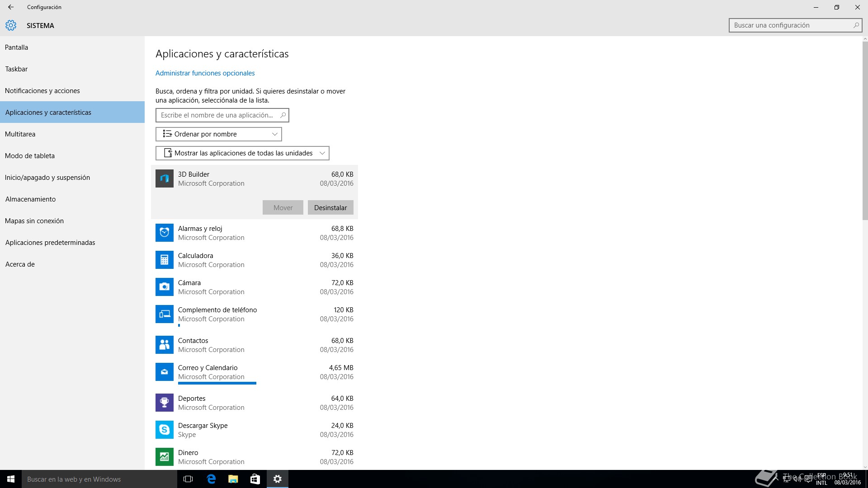
Task: Click the Correo y Calendario progress bar
Action: click(x=217, y=383)
